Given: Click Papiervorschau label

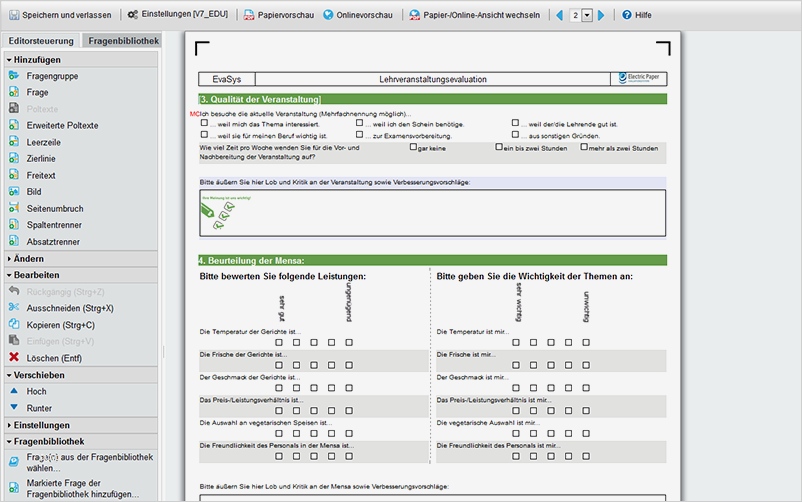Looking at the screenshot, I should coord(285,15).
